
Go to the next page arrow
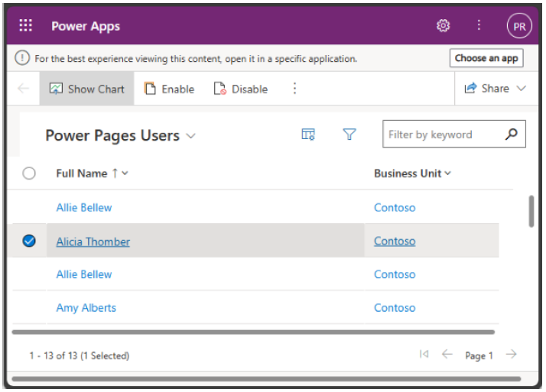click(511, 355)
